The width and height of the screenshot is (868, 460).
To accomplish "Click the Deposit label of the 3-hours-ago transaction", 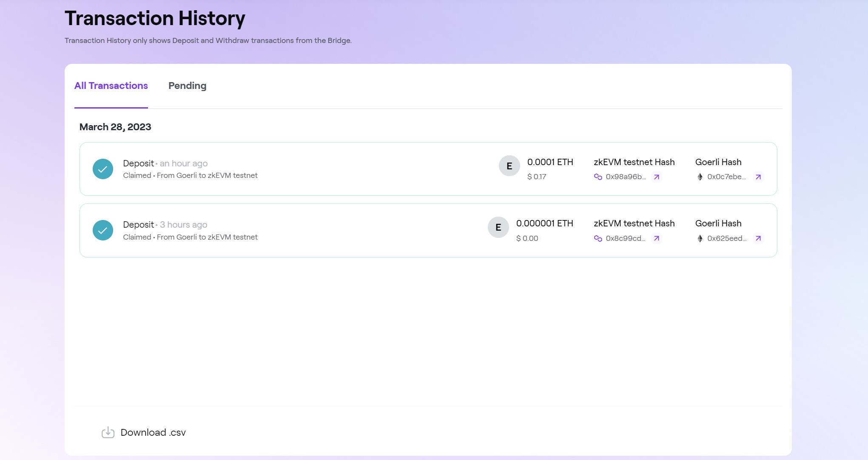I will pos(138,225).
